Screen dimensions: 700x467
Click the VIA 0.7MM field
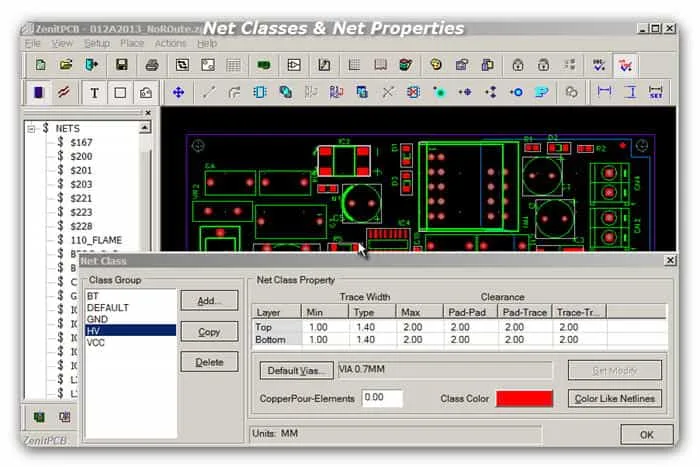[445, 370]
